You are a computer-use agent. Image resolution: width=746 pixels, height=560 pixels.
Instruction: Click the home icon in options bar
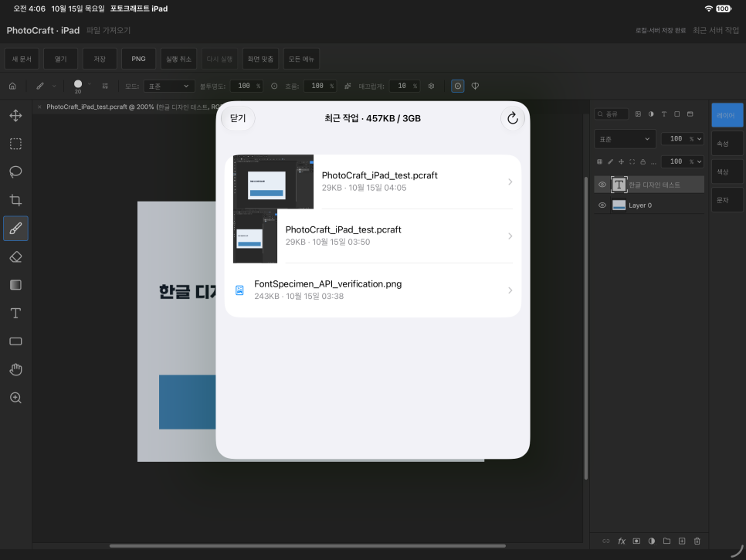click(x=12, y=86)
